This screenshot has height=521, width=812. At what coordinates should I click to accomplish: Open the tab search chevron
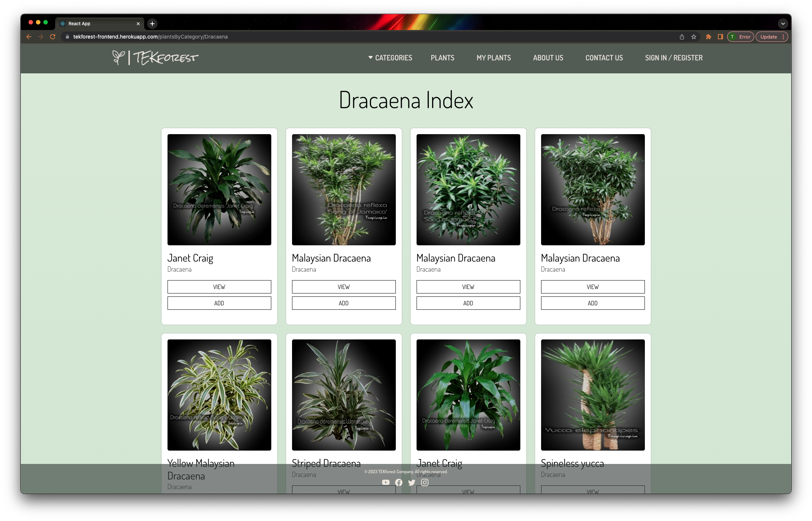[x=783, y=23]
